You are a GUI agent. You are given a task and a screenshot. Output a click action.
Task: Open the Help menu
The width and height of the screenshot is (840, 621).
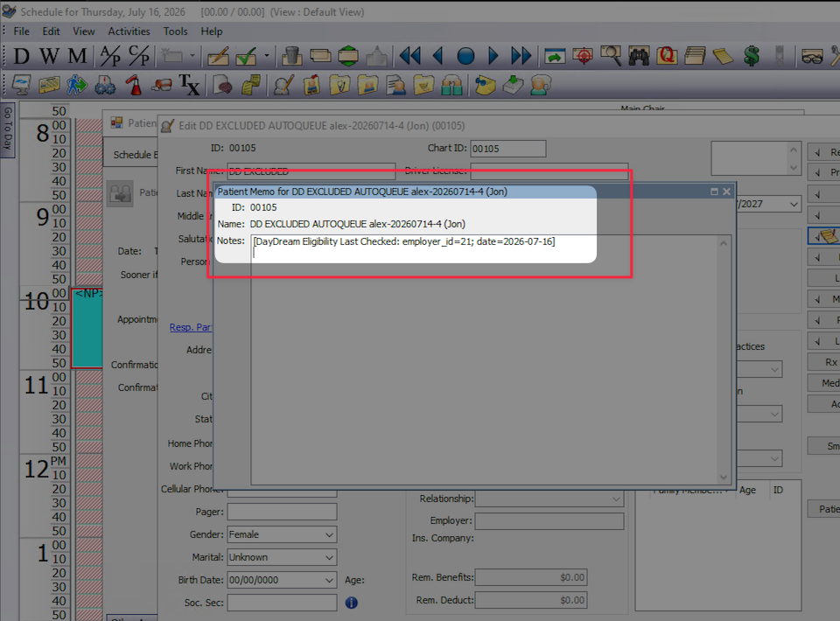(212, 31)
